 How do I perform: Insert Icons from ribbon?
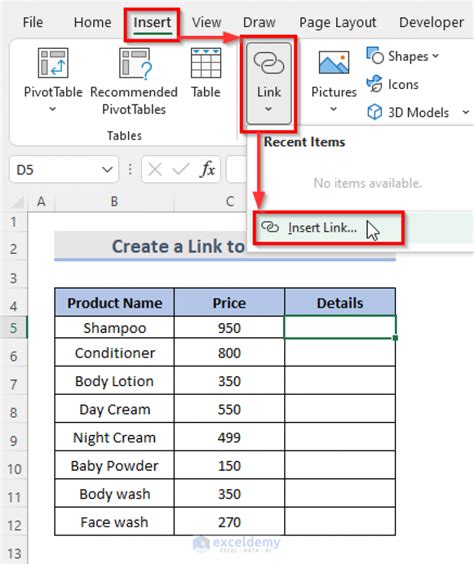point(392,85)
